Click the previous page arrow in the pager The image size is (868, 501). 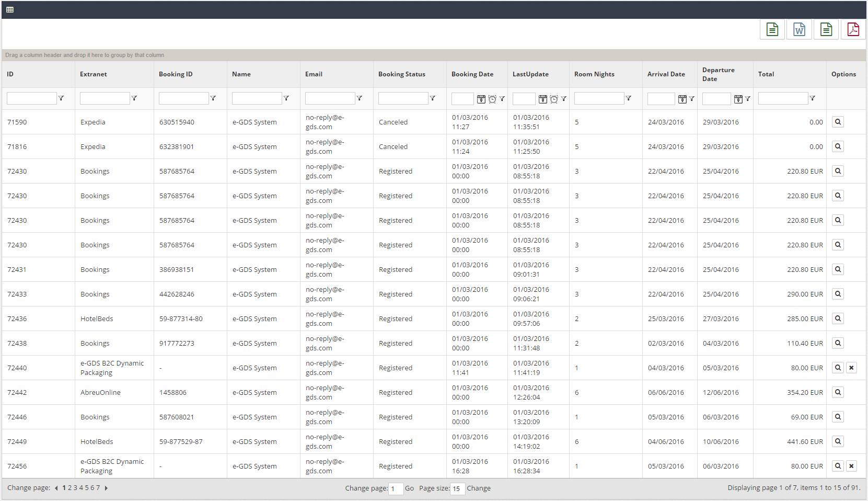pyautogui.click(x=56, y=488)
